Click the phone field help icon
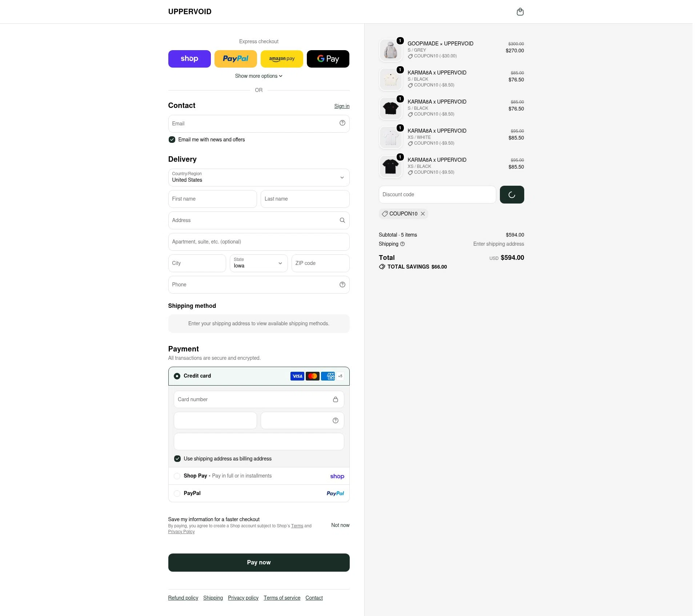The image size is (698, 616). [x=342, y=285]
